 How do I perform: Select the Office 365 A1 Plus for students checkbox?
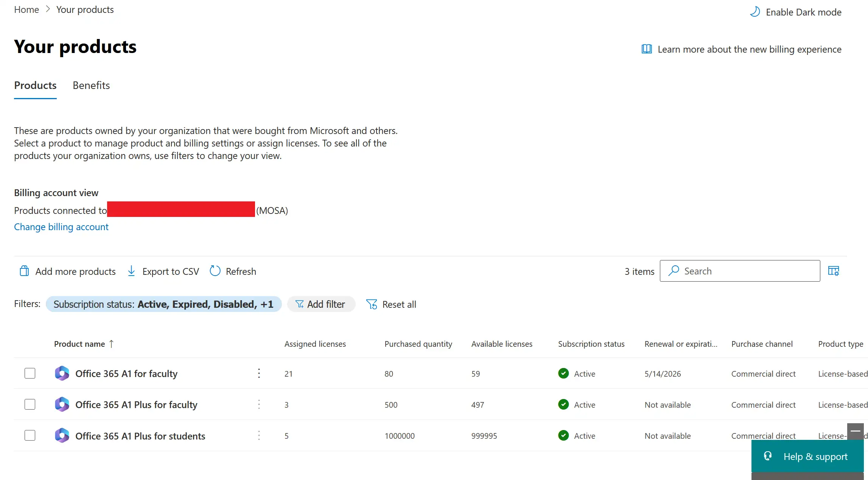pyautogui.click(x=30, y=435)
